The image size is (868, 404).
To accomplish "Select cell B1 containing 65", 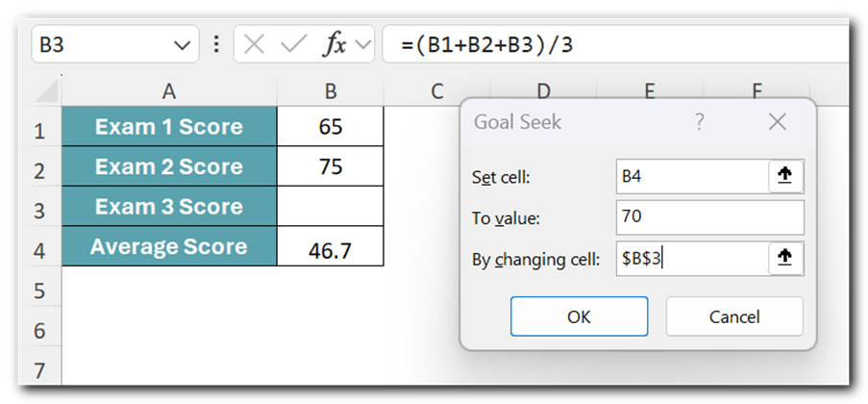I will coord(331,126).
